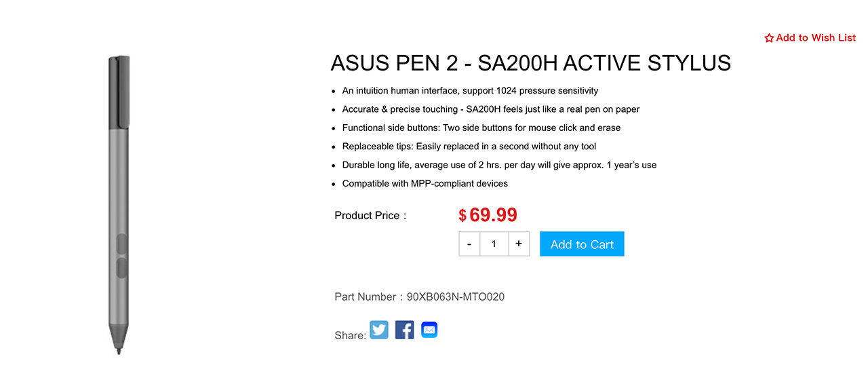This screenshot has height=384, width=868.
Task: Click the 1024 pressure sensitivity bullet
Action: click(470, 90)
